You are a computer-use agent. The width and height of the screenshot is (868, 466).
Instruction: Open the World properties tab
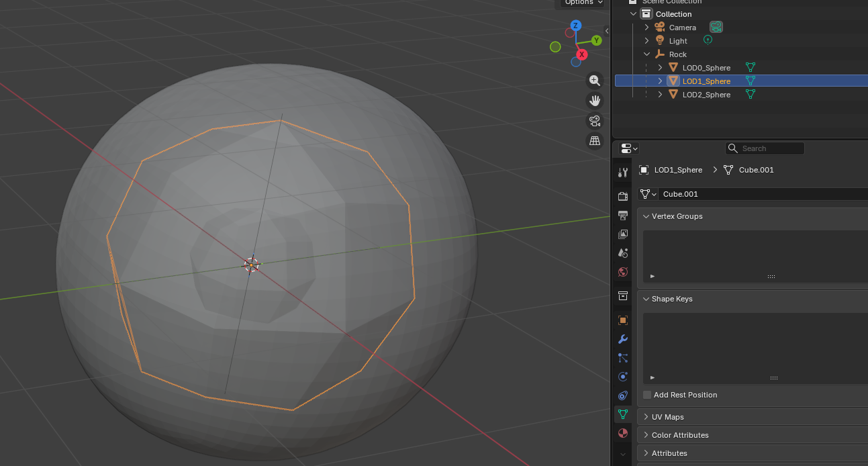click(622, 272)
